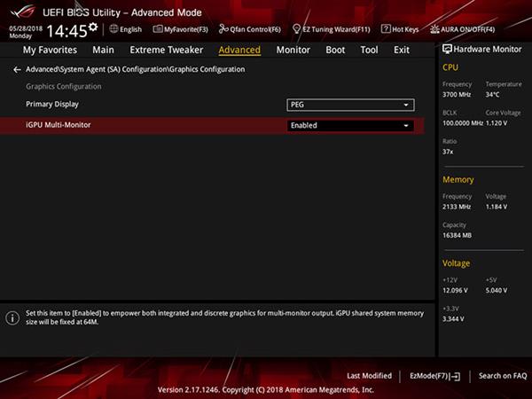Click the 05/28/2018 date text
The image size is (532, 399).
coord(26,28)
